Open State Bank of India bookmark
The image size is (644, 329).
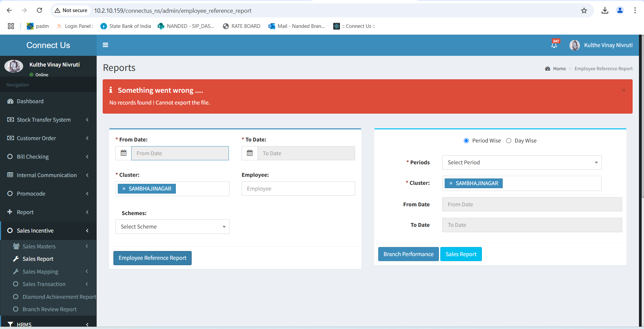(126, 26)
